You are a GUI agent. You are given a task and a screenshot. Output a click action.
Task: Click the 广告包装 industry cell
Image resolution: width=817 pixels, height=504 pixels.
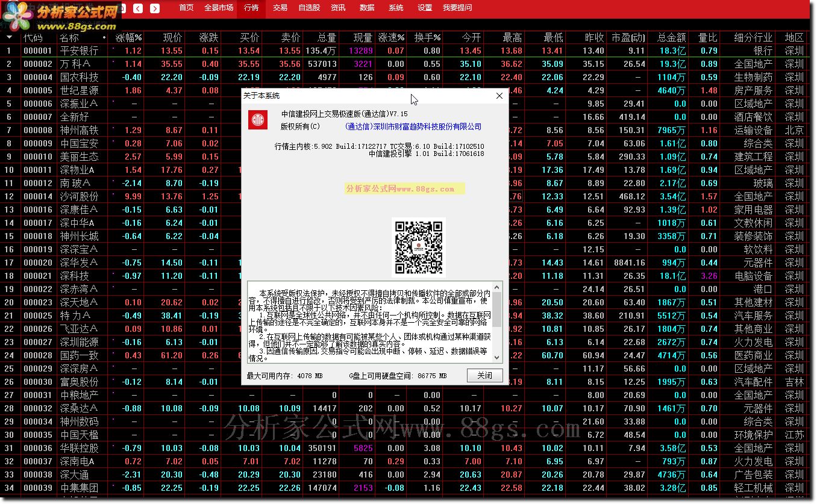point(753,474)
